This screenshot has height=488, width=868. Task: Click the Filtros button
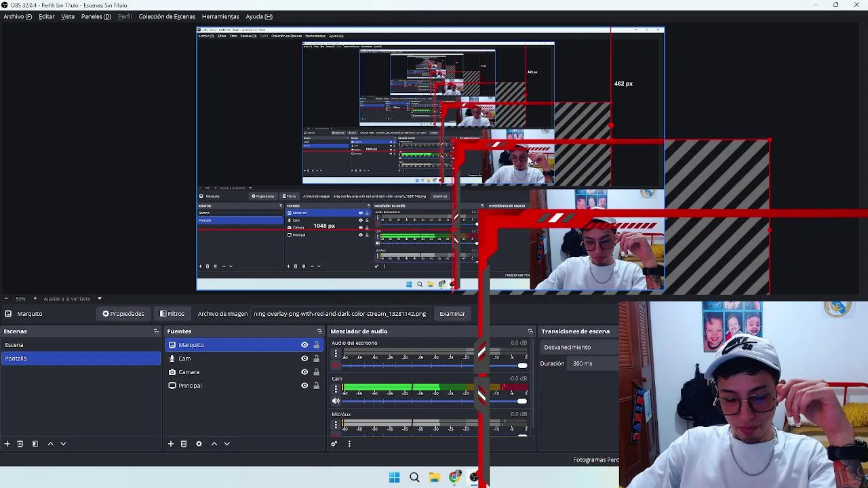pos(172,314)
